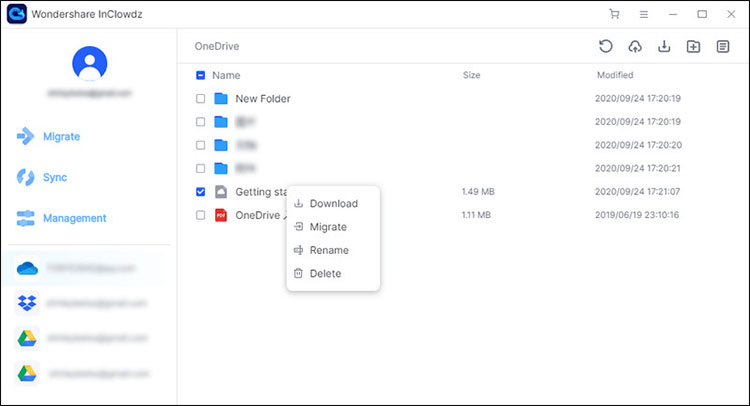Choose Rename from the context menu
The image size is (750, 406).
[333, 250]
